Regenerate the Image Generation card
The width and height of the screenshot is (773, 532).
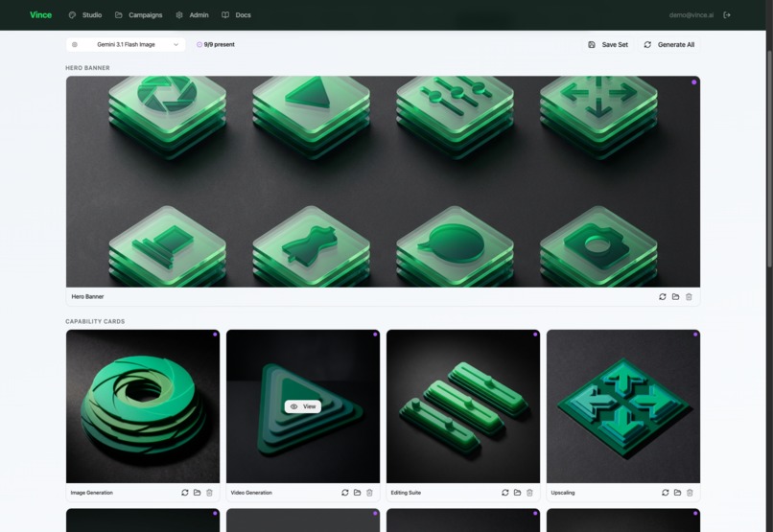(x=185, y=493)
